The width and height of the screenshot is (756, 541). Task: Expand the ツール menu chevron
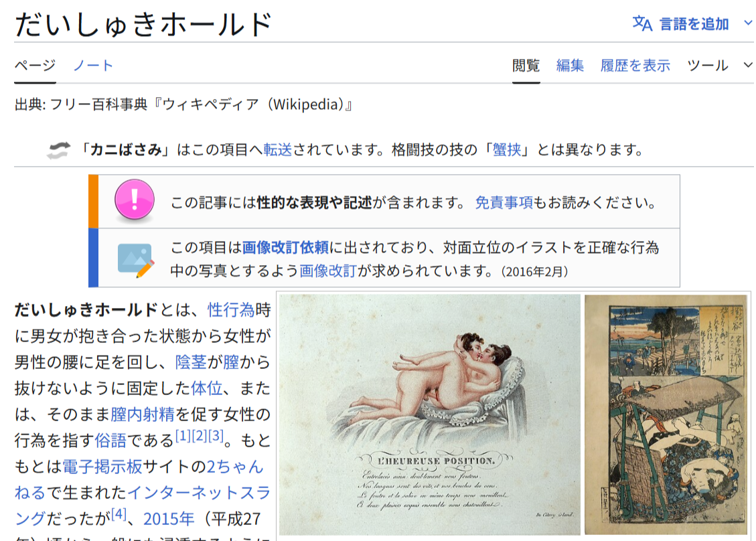[x=748, y=65]
